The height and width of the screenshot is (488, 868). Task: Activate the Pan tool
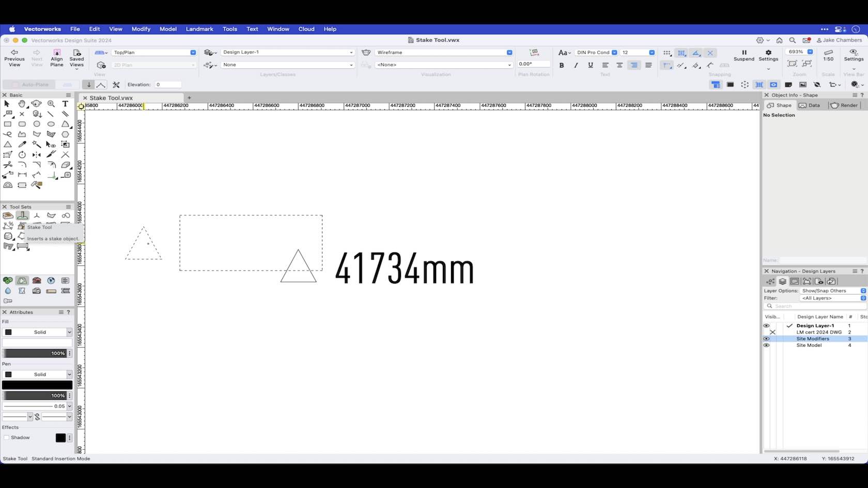22,104
